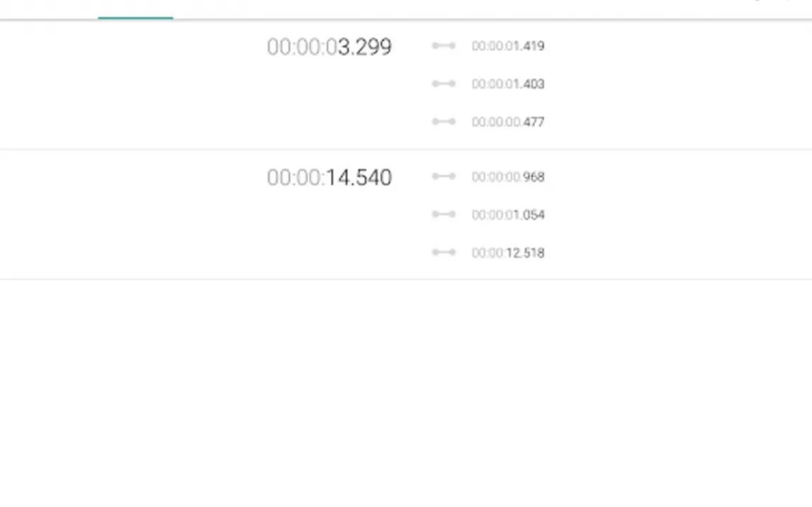812x507 pixels.
Task: Click the 00:00:01.403 lap time
Action: pos(508,84)
